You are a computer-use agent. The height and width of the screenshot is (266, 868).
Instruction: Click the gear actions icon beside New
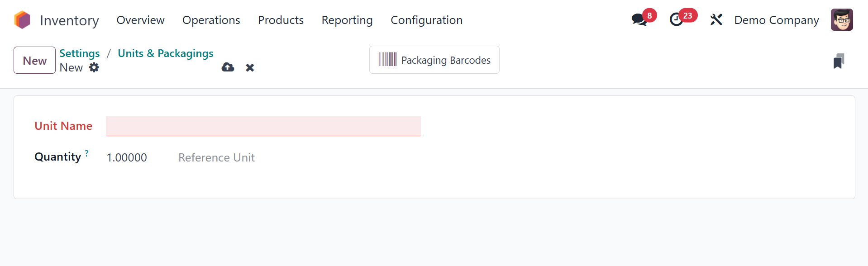[x=94, y=67]
